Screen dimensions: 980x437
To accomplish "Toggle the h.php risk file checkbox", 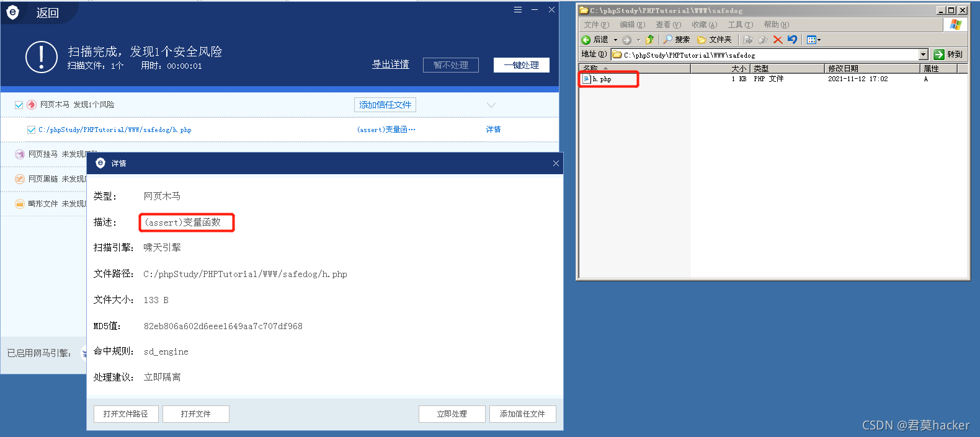I will click(x=31, y=130).
